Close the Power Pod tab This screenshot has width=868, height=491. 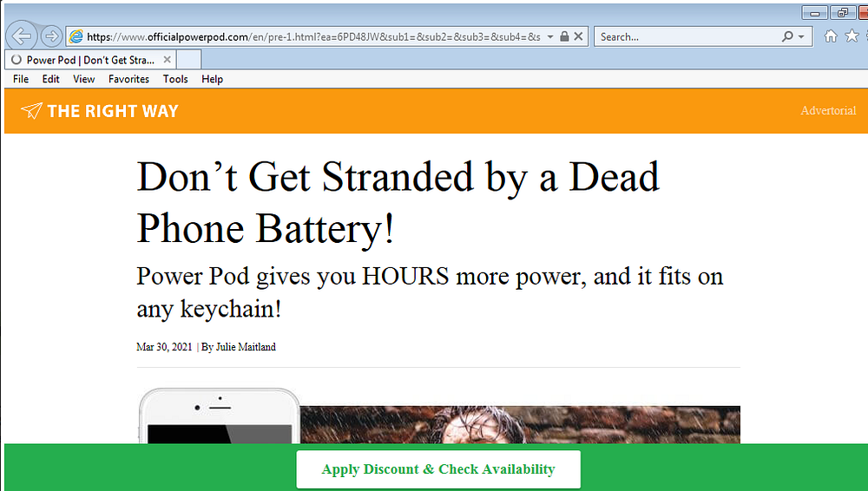click(x=168, y=60)
